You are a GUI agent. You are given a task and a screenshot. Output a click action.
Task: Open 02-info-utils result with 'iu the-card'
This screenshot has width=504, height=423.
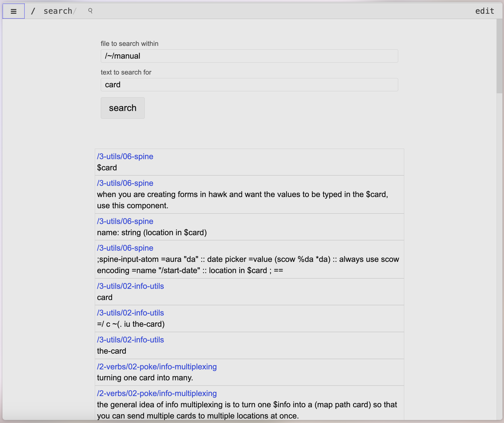click(130, 313)
